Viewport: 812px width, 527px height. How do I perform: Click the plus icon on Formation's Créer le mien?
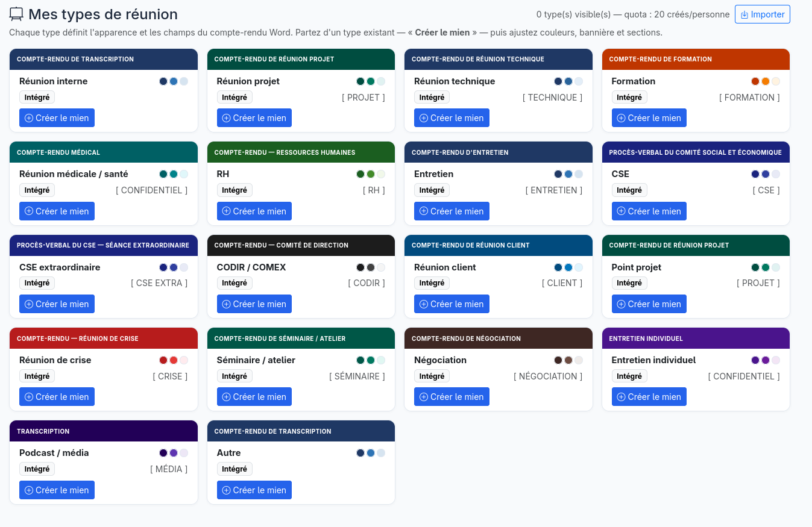pyautogui.click(x=621, y=118)
